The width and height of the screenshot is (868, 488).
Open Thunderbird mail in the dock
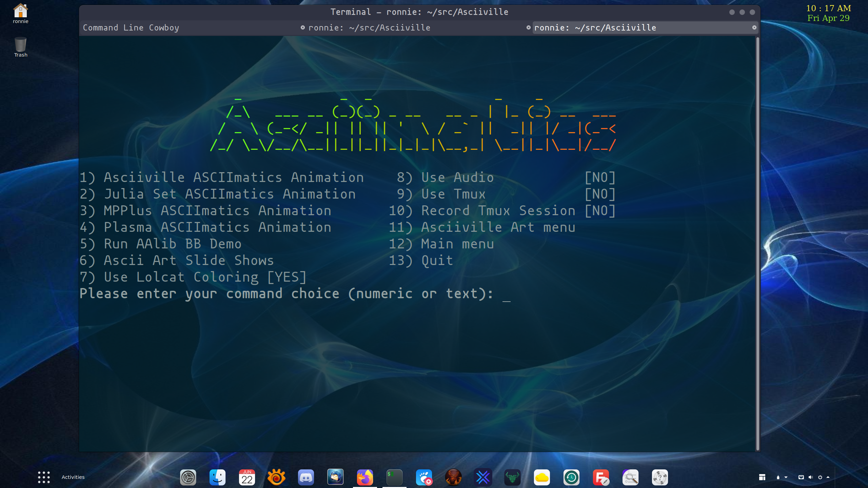coord(335,477)
